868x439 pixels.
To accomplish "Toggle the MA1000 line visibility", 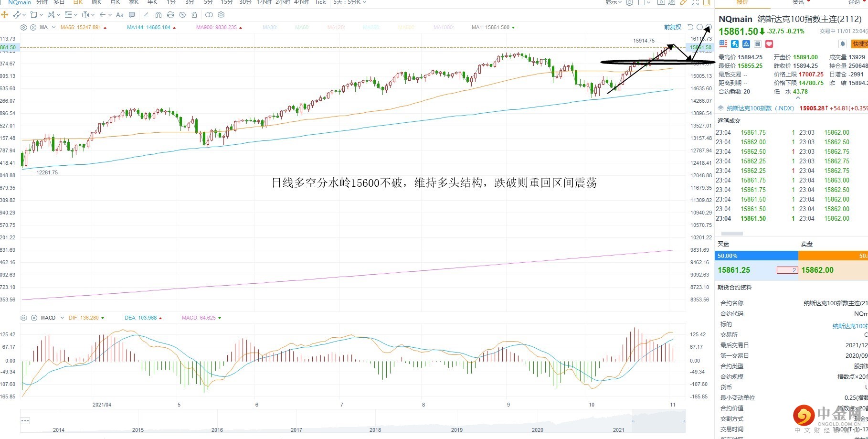I will click(x=444, y=27).
